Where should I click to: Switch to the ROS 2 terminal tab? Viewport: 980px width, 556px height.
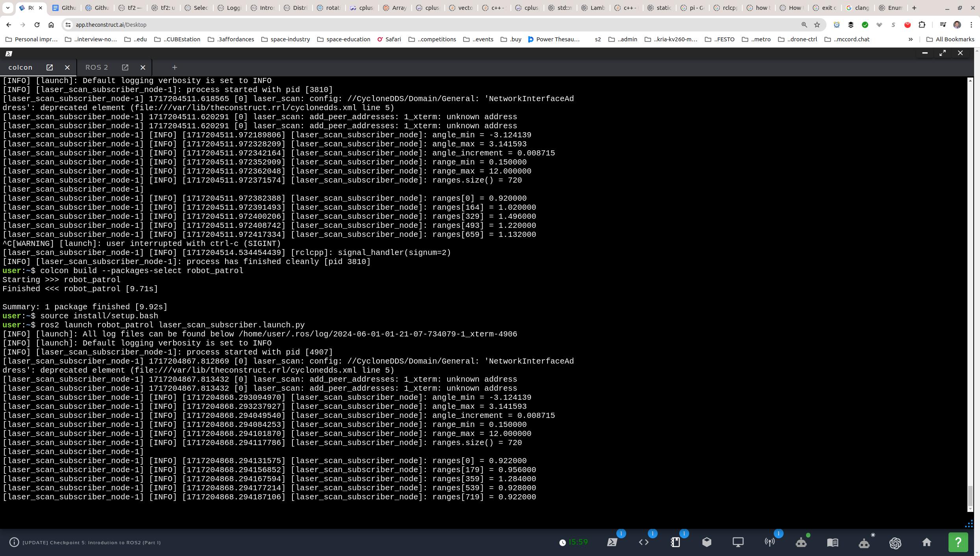tap(97, 67)
